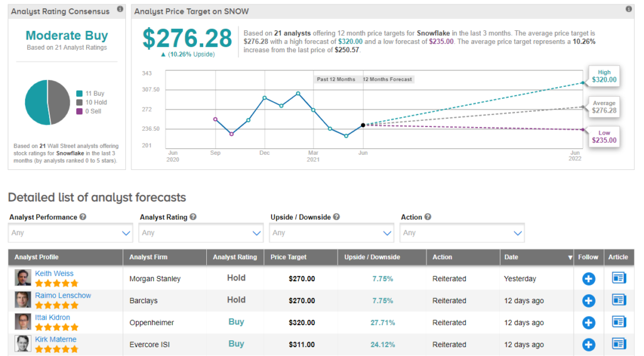The width and height of the screenshot is (644, 356).
Task: Open Raimo Lenschow analyst profile link
Action: click(x=63, y=296)
